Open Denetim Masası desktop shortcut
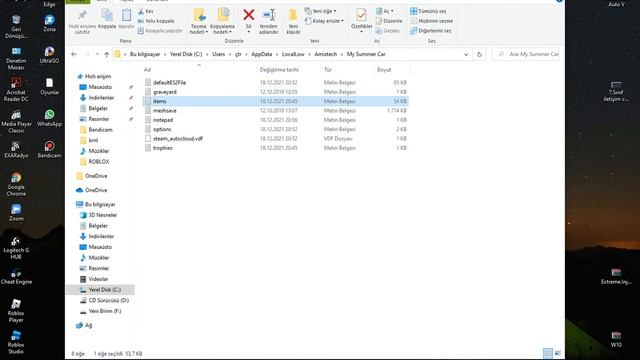This screenshot has height=360, width=640. 16,58
